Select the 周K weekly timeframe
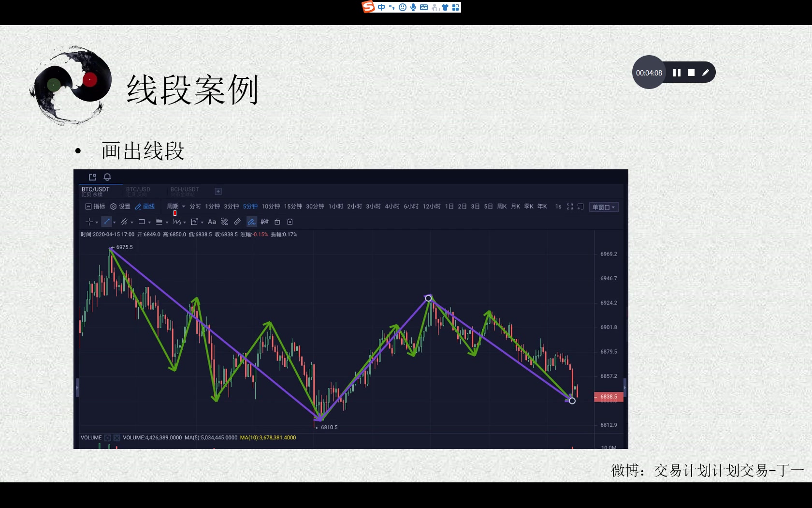This screenshot has width=812, height=508. point(502,207)
